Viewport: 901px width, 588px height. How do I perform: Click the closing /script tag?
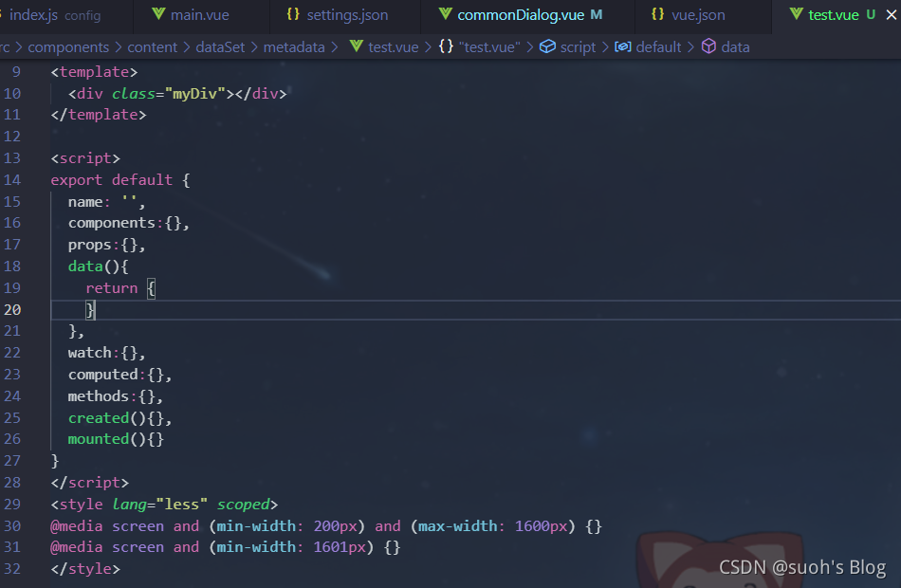coord(90,483)
